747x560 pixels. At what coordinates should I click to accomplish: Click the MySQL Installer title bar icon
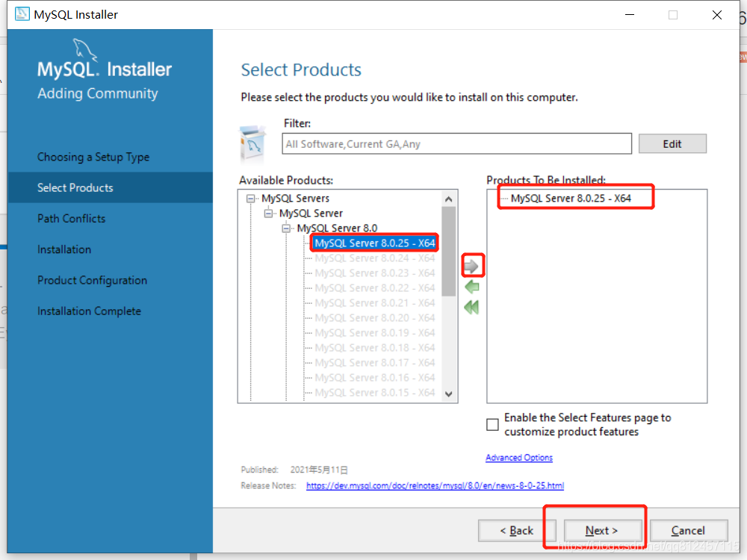[22, 14]
